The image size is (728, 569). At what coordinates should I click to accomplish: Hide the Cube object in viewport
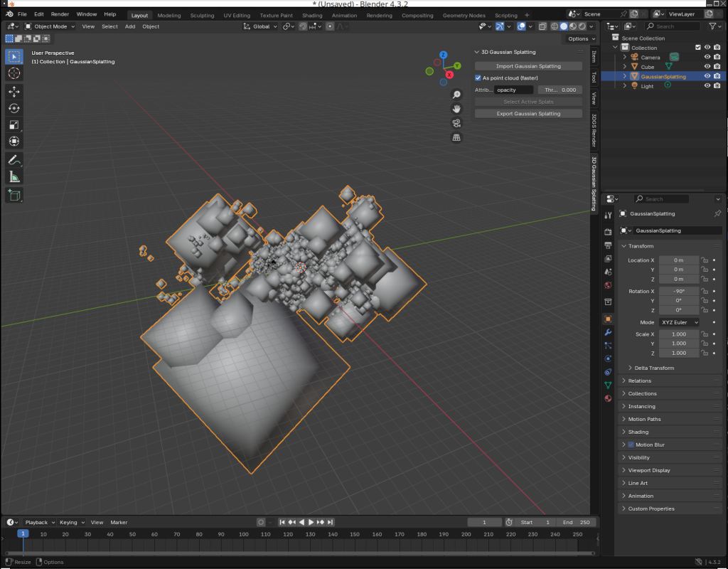(707, 67)
